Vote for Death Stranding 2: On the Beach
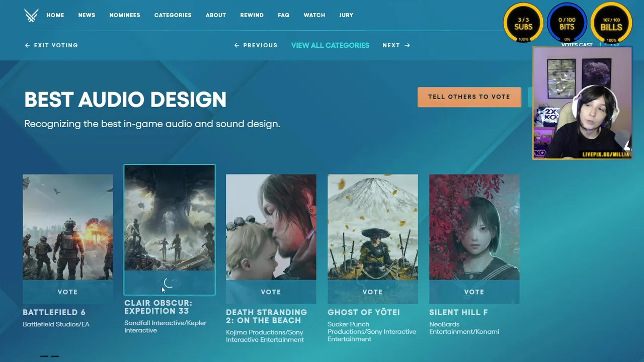Screen dimensions: 644x362 pos(271,292)
